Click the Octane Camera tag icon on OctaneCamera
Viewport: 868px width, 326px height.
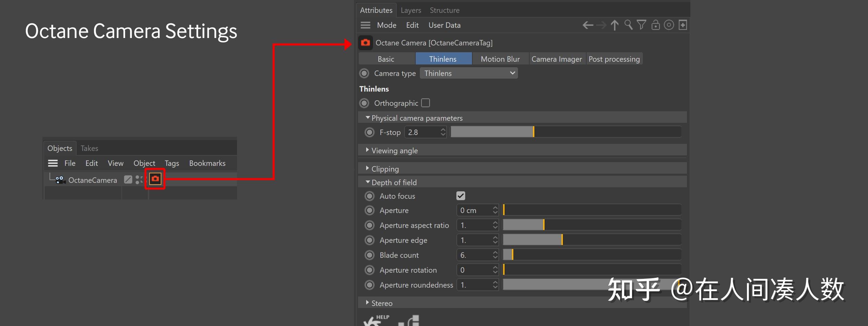[x=155, y=178]
